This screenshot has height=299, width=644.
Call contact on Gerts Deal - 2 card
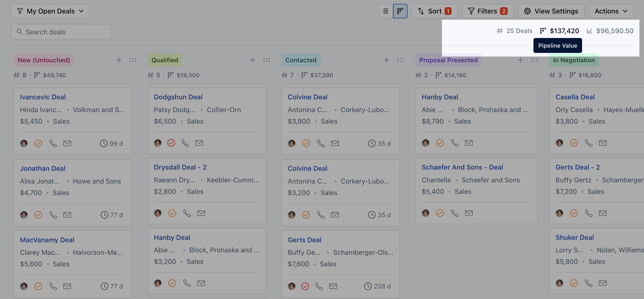pos(589,213)
